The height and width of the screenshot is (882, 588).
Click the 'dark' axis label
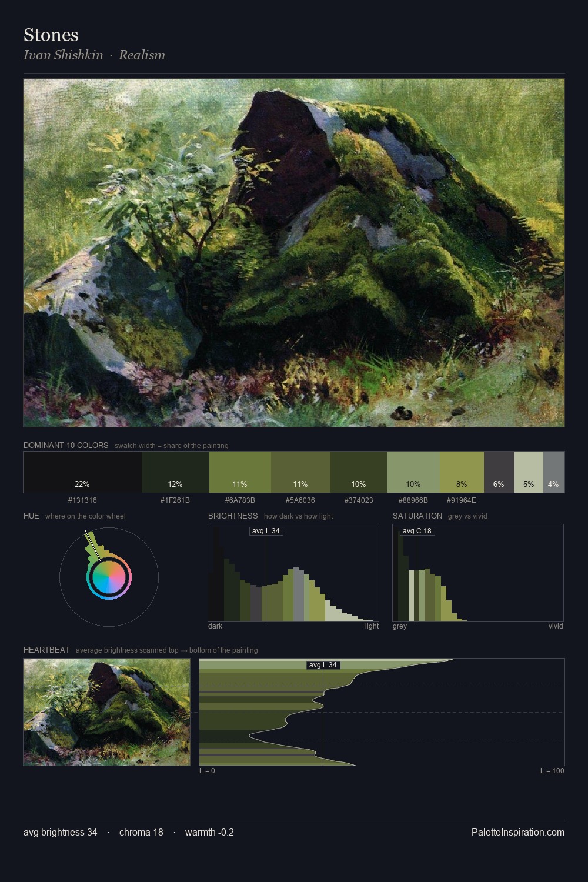point(215,626)
